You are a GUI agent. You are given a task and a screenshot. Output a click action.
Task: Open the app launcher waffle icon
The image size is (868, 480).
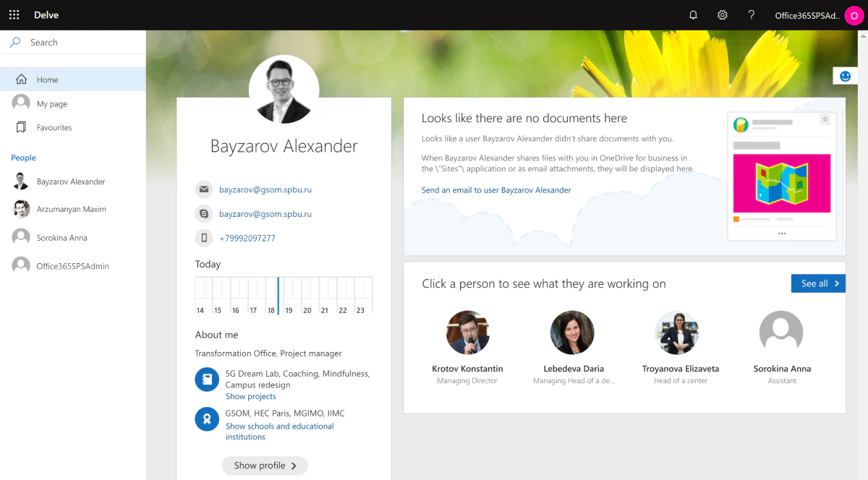tap(14, 15)
